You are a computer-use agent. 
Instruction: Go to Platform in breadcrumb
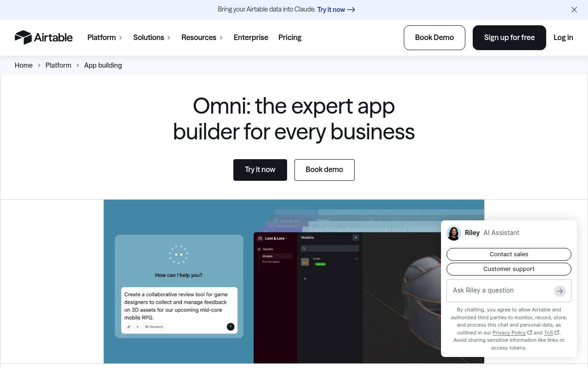pyautogui.click(x=58, y=65)
